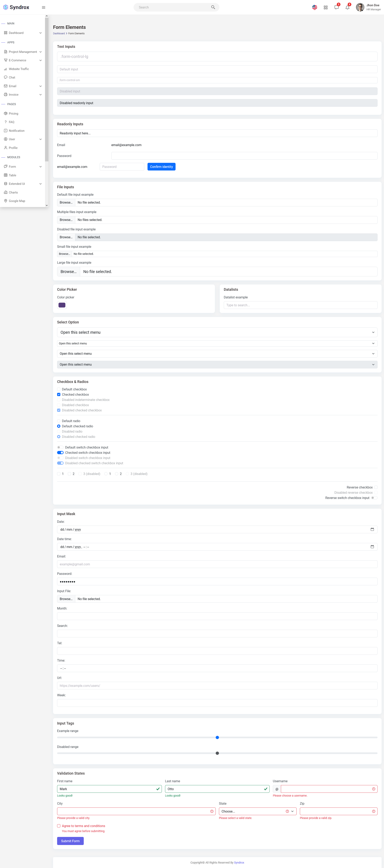
Task: Click the calendar icon in Date field
Action: click(x=372, y=529)
